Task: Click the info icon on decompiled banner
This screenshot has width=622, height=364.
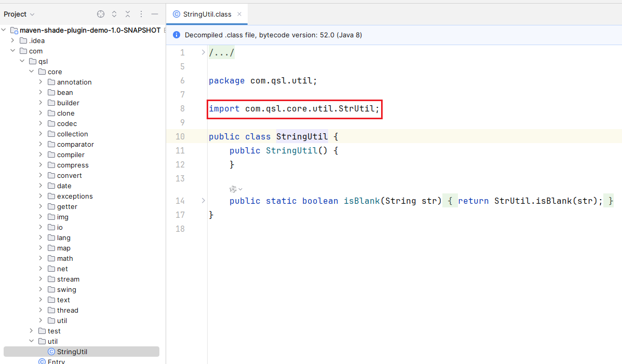Action: pos(176,35)
